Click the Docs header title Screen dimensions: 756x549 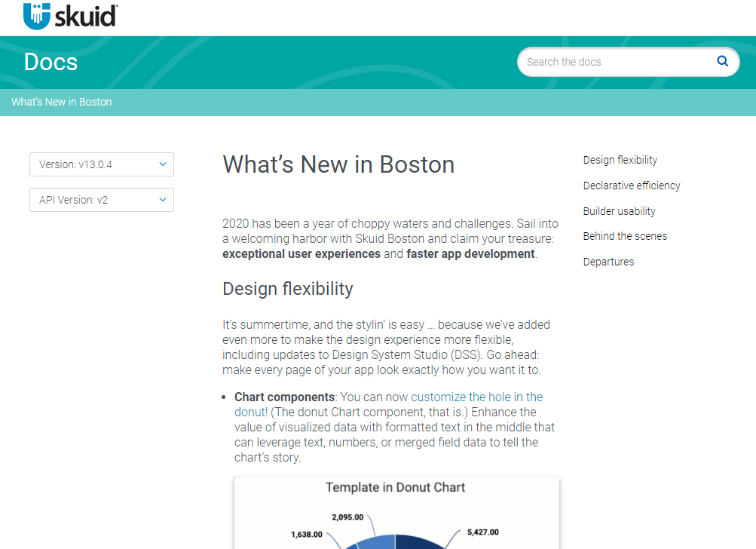pos(51,63)
